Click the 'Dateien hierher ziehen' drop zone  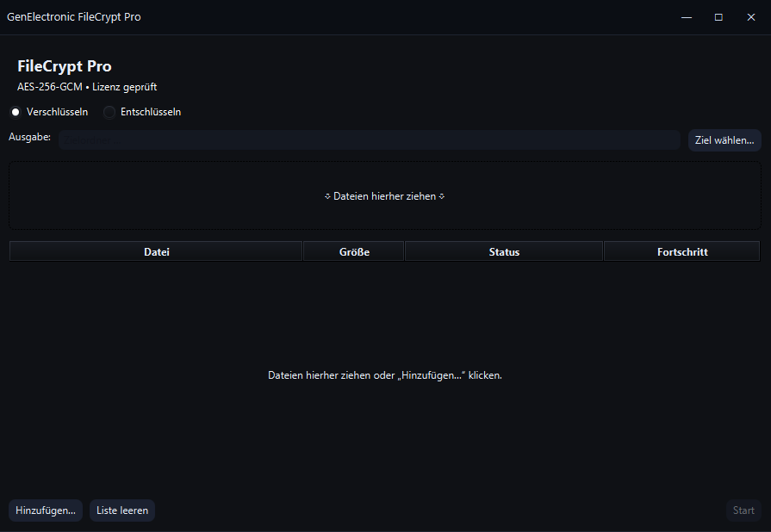(384, 195)
